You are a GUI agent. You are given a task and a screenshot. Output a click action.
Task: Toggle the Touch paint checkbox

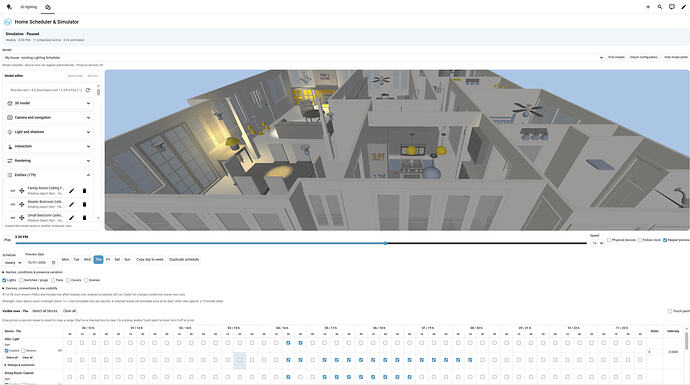(x=670, y=311)
